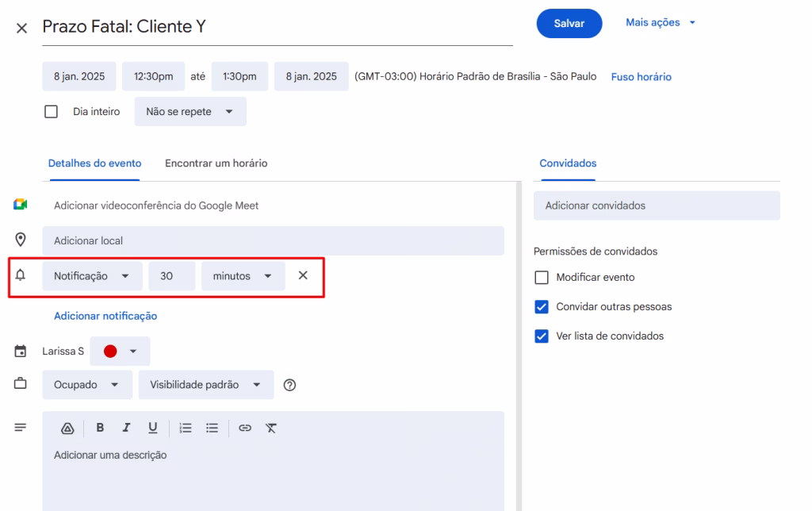Uncheck Convidar outras pessoas
The image size is (812, 511).
[541, 307]
